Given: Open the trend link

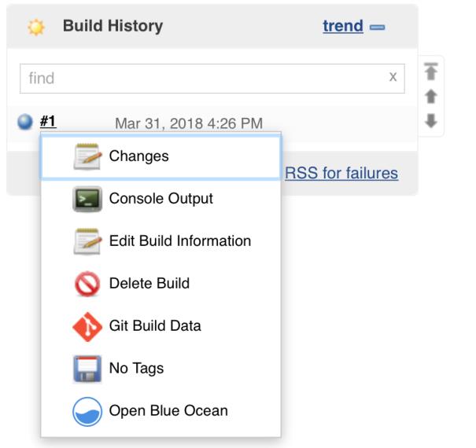Looking at the screenshot, I should pos(342,26).
